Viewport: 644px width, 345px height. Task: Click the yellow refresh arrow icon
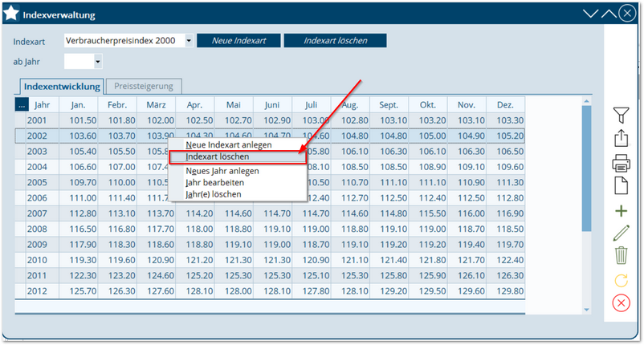point(621,281)
